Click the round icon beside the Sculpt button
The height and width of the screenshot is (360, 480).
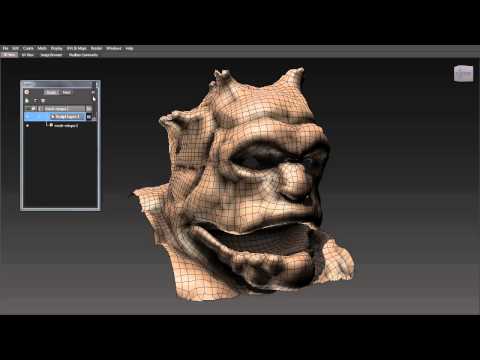click(27, 92)
